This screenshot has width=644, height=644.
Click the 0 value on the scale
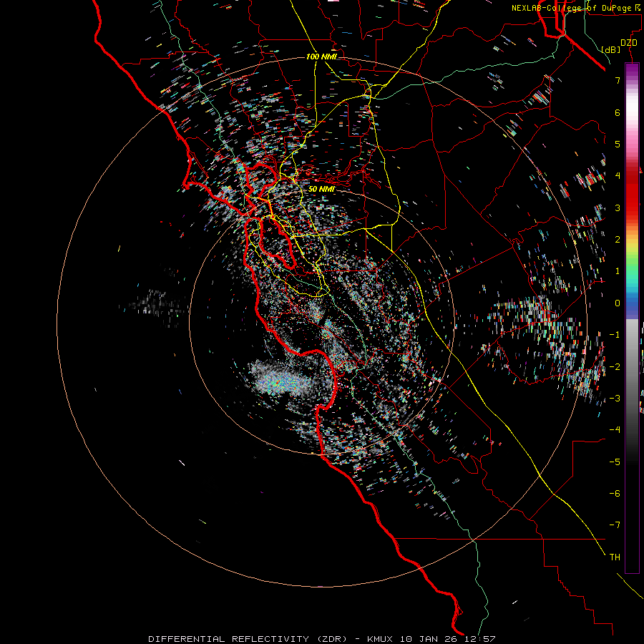pyautogui.click(x=618, y=303)
